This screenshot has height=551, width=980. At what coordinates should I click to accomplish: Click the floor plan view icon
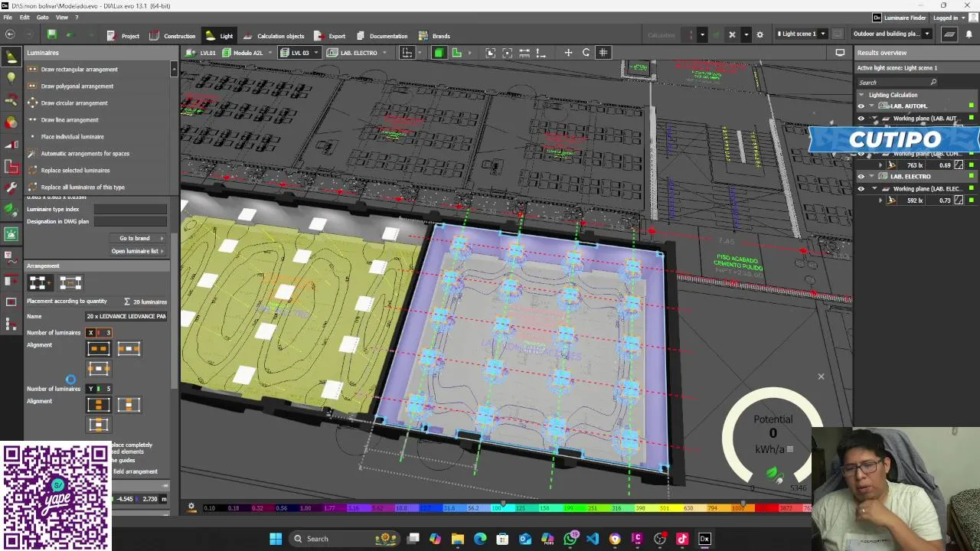coord(457,53)
